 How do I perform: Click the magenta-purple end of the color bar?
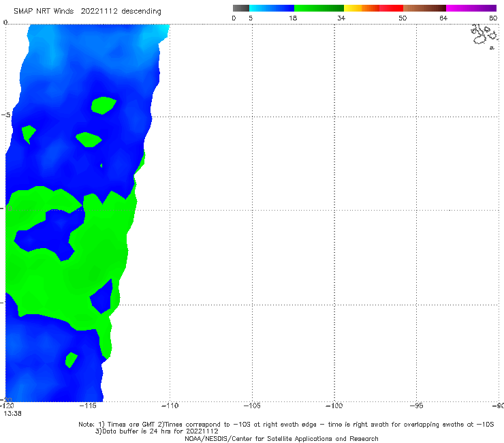click(471, 8)
